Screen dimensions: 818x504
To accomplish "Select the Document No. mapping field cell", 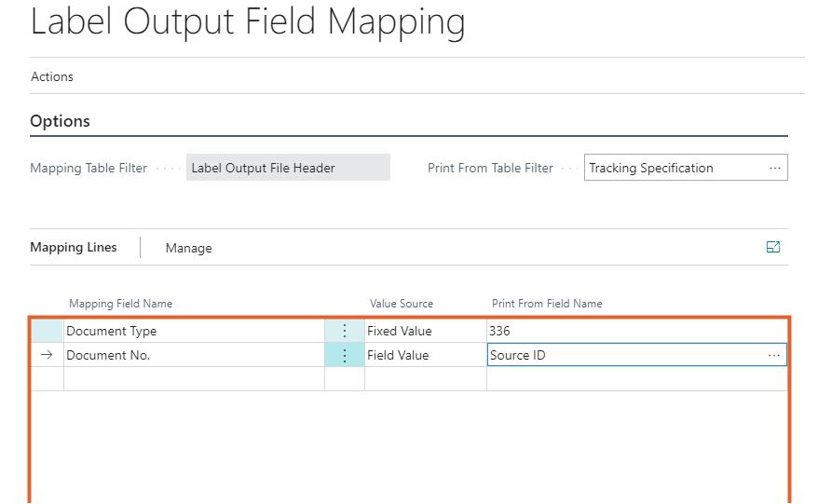I will pyautogui.click(x=193, y=356).
